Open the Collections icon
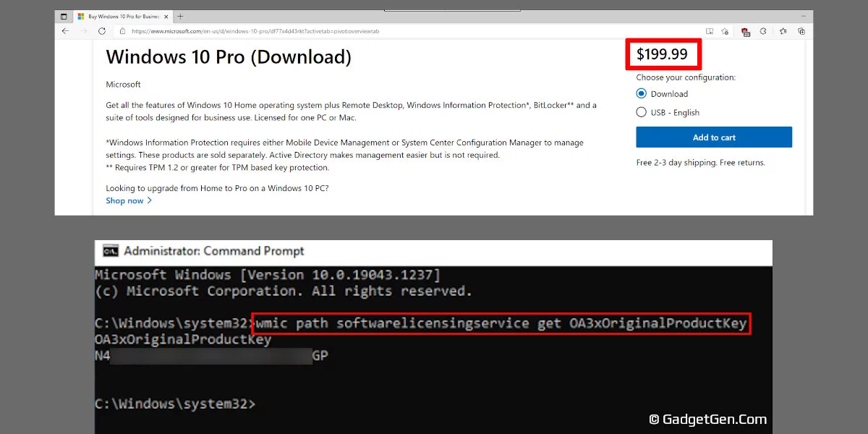868x434 pixels. point(801,31)
